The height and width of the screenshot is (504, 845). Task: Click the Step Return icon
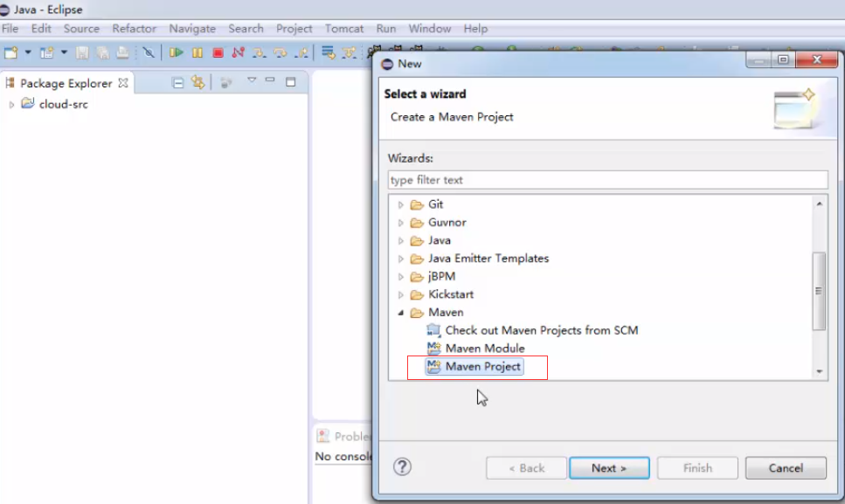(x=301, y=52)
